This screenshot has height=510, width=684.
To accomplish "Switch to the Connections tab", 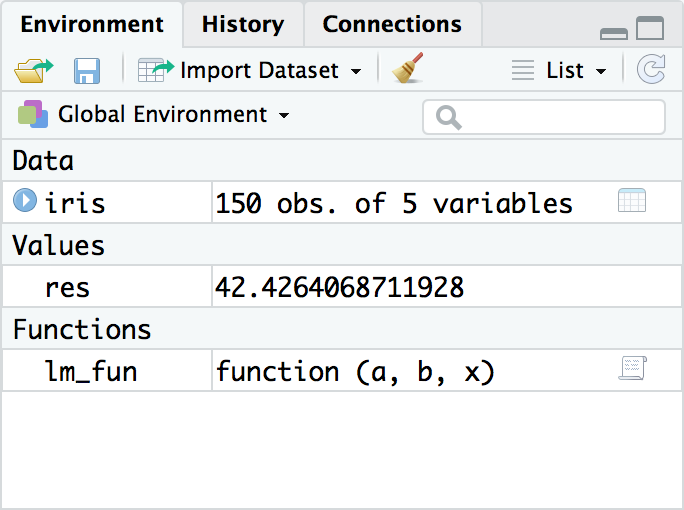I will [392, 24].
